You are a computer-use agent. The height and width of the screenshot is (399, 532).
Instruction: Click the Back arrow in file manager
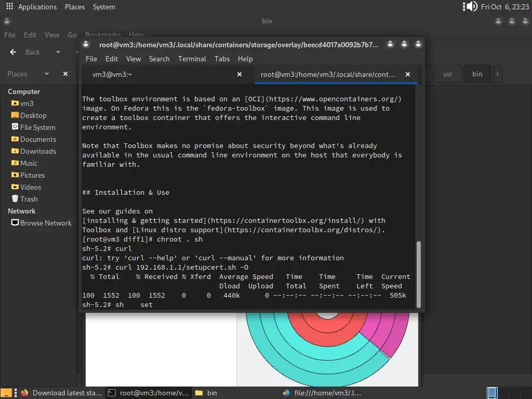(x=13, y=52)
